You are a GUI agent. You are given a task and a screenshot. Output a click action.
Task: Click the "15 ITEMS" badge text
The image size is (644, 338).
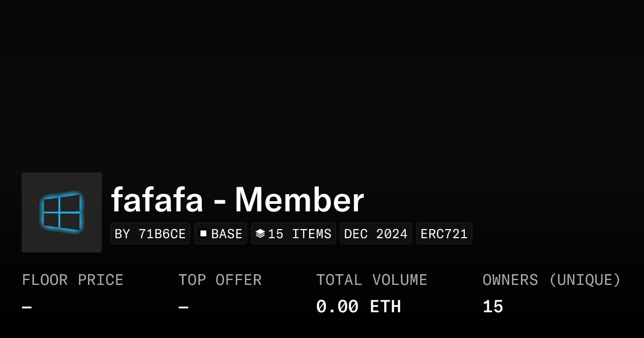pos(299,234)
